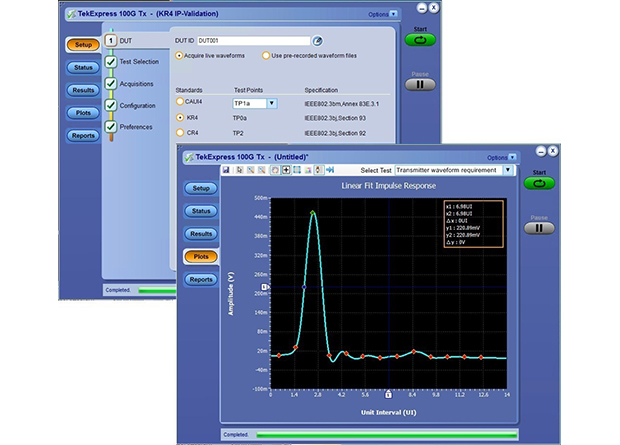Open the Setup tab in Untitled window
Image resolution: width=620 pixels, height=445 pixels.
tap(201, 188)
